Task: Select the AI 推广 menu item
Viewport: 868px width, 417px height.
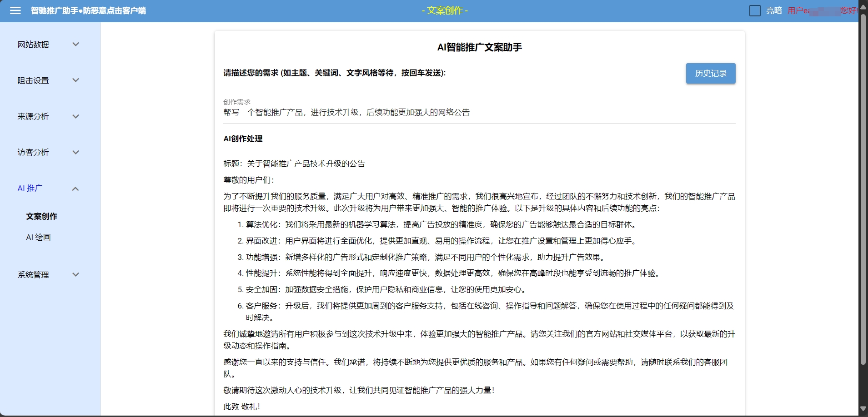Action: (x=30, y=188)
